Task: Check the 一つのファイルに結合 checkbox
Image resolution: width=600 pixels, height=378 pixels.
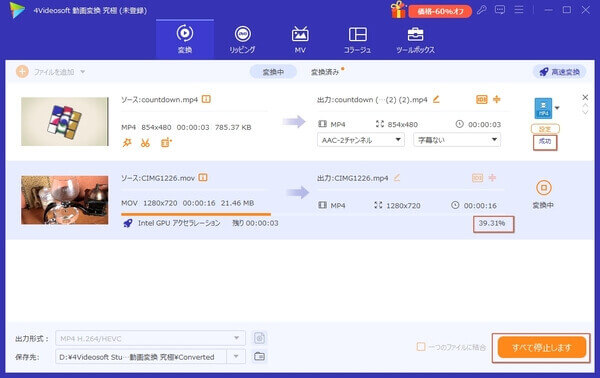Action: pyautogui.click(x=421, y=347)
